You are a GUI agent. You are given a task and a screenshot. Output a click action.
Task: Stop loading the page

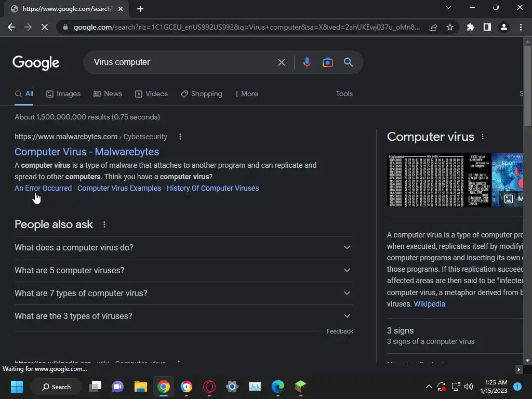45,27
